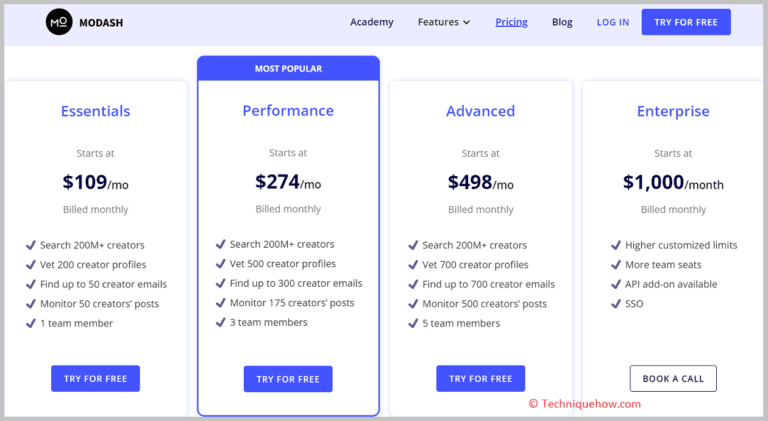Image resolution: width=768 pixels, height=421 pixels.
Task: Open the Pricing page link in navigation
Action: (x=511, y=22)
